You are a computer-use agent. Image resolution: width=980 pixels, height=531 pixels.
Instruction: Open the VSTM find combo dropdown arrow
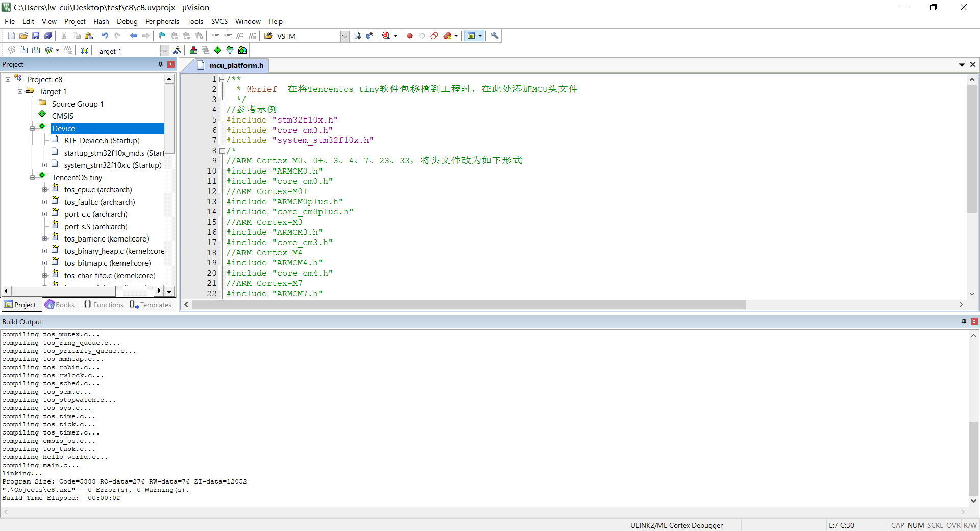click(345, 36)
